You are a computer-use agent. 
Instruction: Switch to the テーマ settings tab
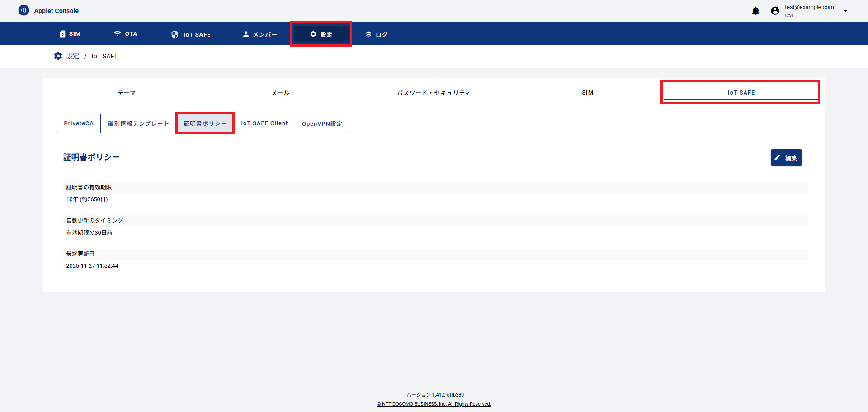coord(126,93)
